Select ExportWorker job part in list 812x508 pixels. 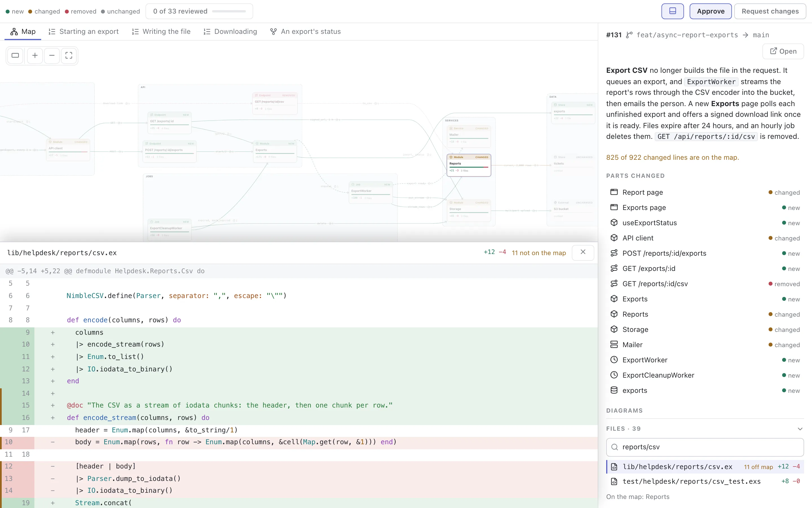coord(705,360)
